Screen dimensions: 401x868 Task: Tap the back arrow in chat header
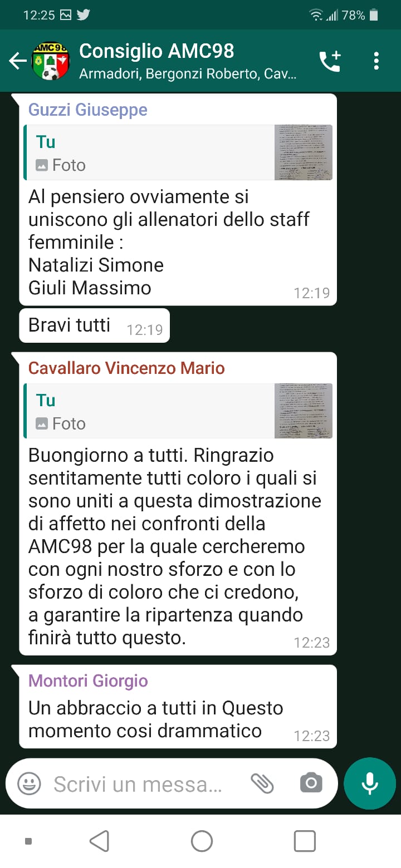point(17,61)
